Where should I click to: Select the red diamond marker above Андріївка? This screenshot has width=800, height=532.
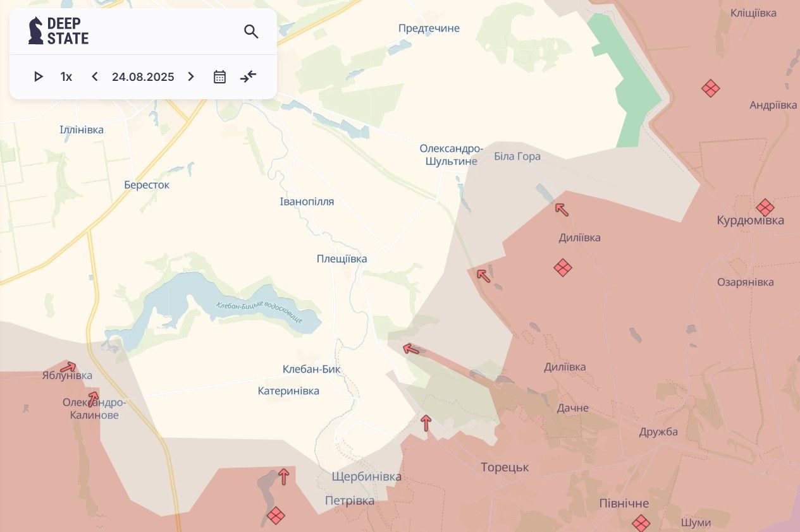(711, 88)
